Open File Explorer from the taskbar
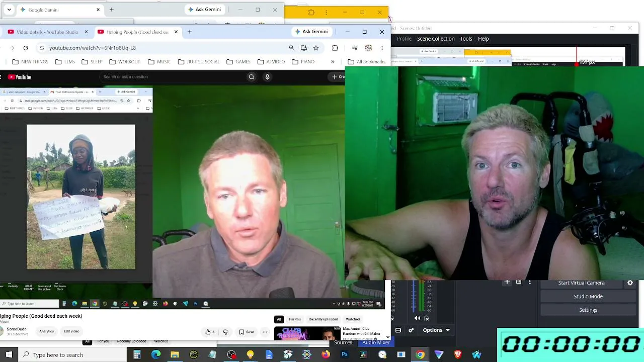The image size is (644, 362). point(175,354)
